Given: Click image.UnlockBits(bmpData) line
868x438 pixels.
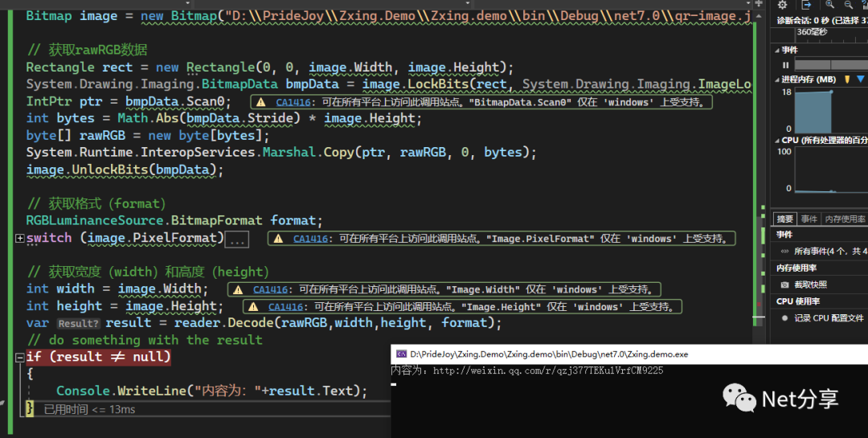Looking at the screenshot, I should point(125,170).
